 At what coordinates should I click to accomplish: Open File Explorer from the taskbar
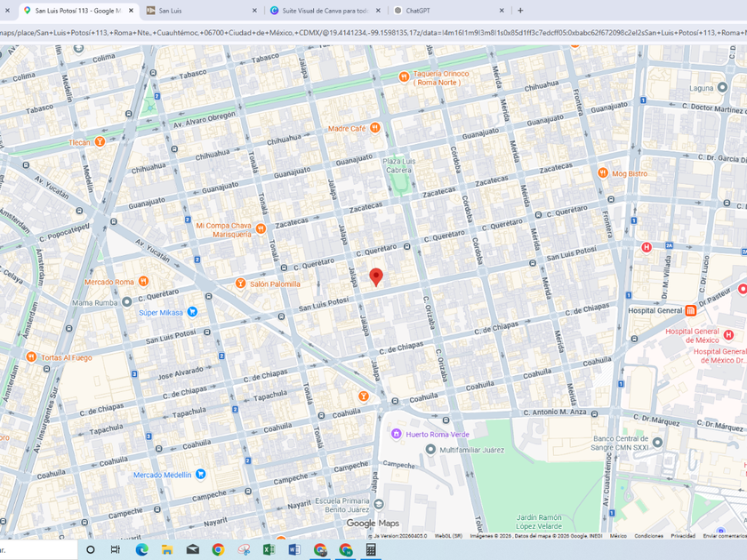(x=167, y=549)
